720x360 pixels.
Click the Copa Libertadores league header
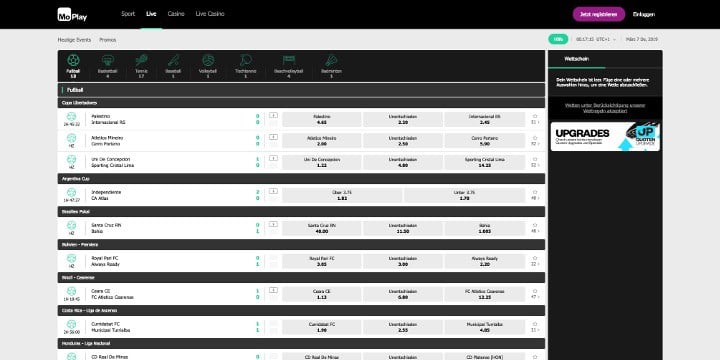pos(301,103)
